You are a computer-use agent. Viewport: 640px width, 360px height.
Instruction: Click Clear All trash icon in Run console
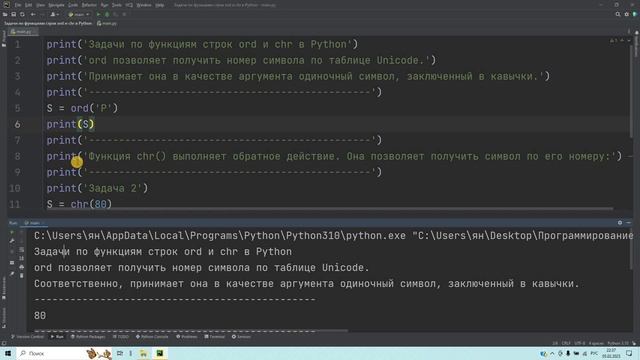click(x=22, y=276)
